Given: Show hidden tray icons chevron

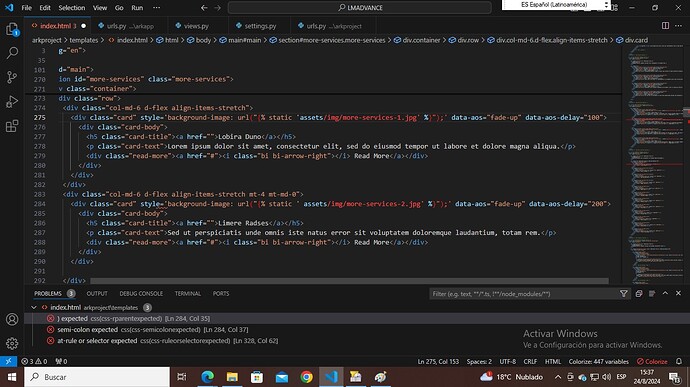Looking at the screenshot, I should [x=558, y=377].
